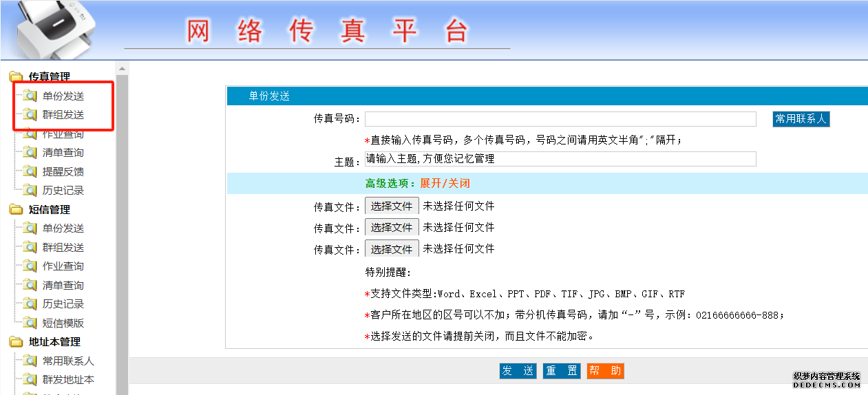Click icon beside 短信模版 item
The width and height of the screenshot is (868, 395).
tap(30, 323)
